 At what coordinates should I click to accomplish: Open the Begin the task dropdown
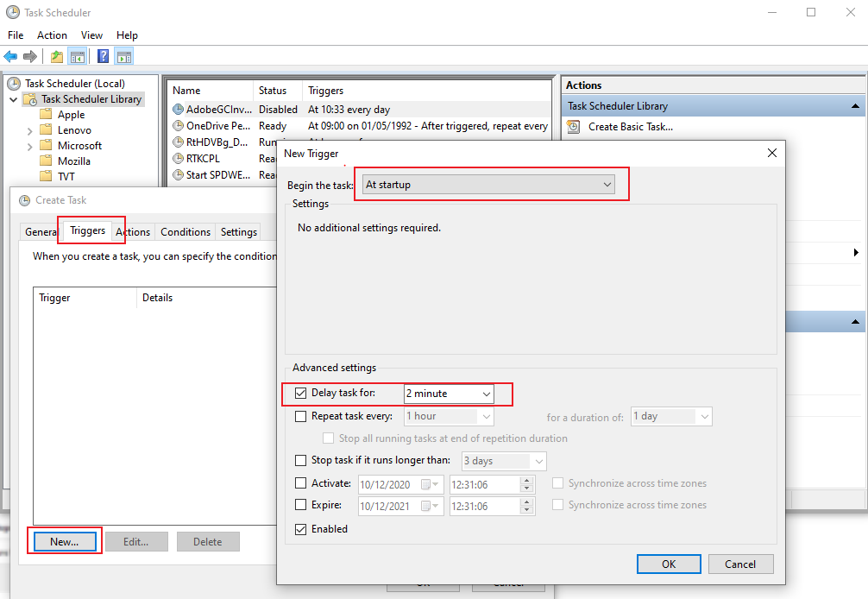coord(488,185)
